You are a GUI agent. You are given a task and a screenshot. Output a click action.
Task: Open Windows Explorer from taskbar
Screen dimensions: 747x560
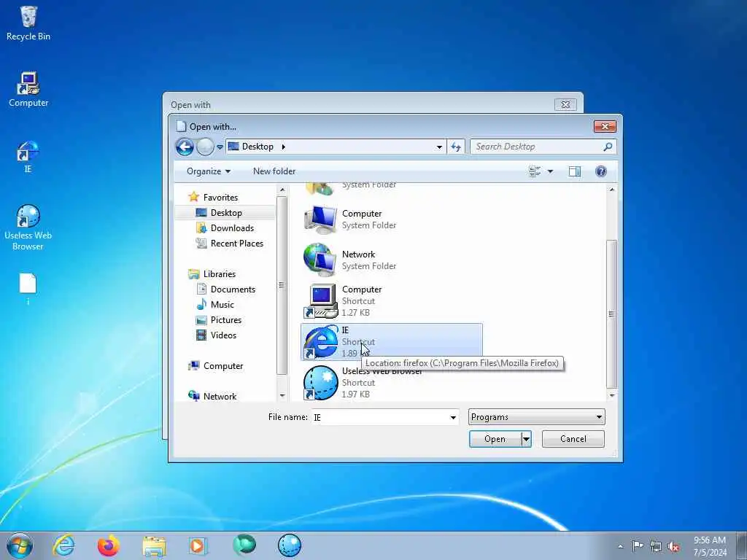[x=154, y=545]
